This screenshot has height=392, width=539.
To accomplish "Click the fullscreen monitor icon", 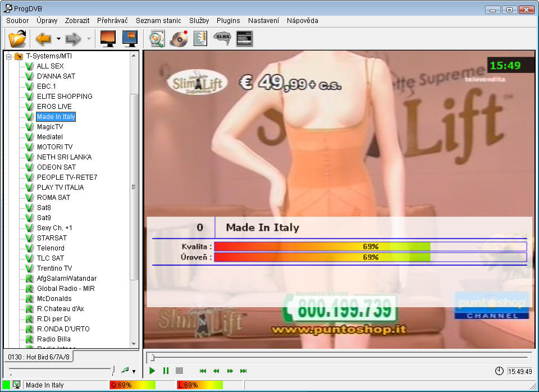I will coord(108,39).
